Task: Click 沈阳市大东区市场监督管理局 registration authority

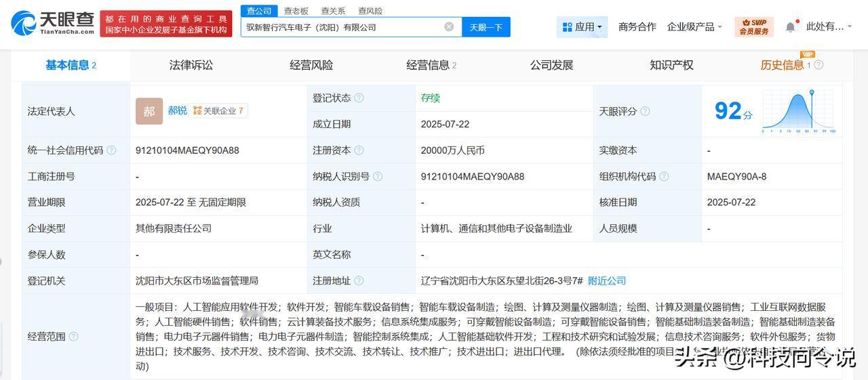Action: (x=197, y=280)
